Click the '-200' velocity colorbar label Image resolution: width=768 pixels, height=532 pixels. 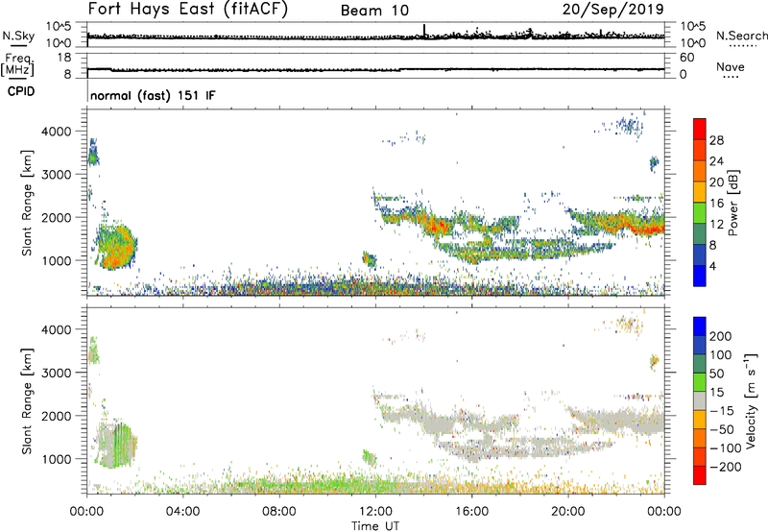(x=725, y=467)
